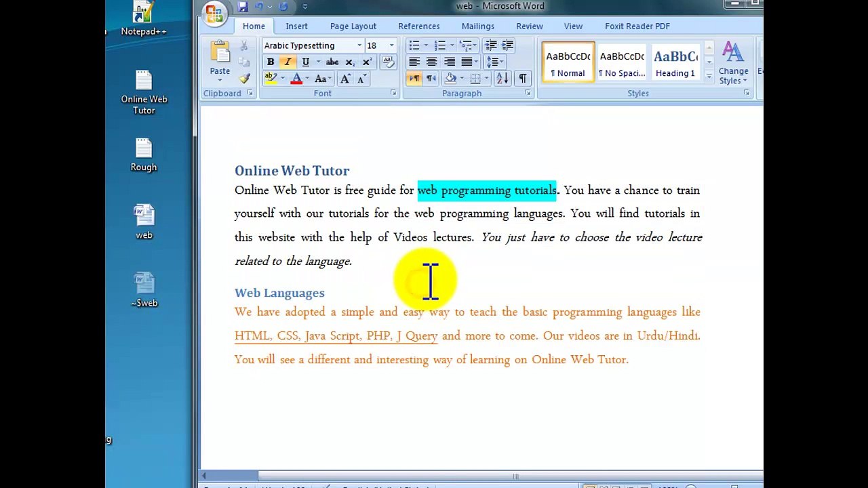Open the Foxit Reader PDF tab
Viewport: 868px width, 488px height.
(637, 26)
